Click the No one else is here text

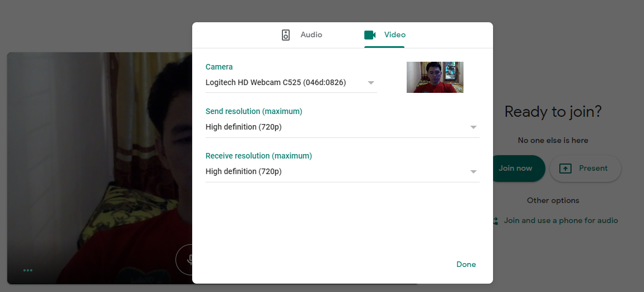coord(553,140)
